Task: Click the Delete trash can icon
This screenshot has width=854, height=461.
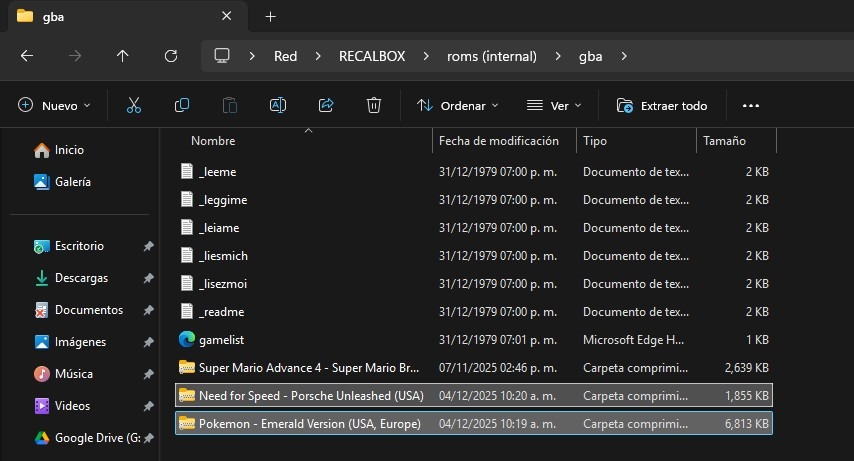Action: tap(373, 105)
